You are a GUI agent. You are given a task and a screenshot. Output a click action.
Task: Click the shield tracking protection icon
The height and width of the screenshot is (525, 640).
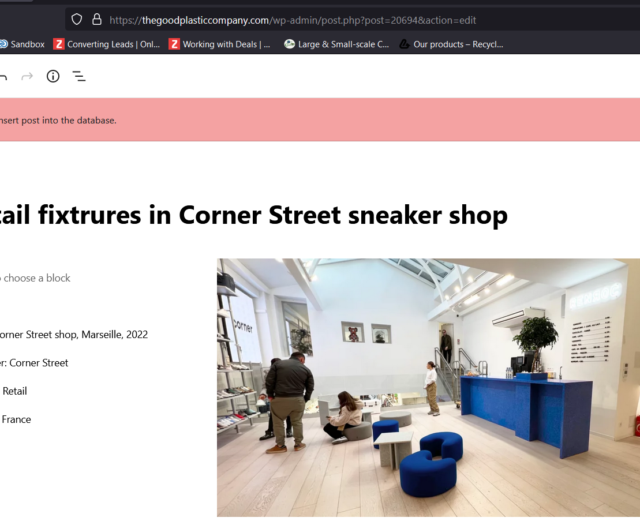click(x=77, y=19)
